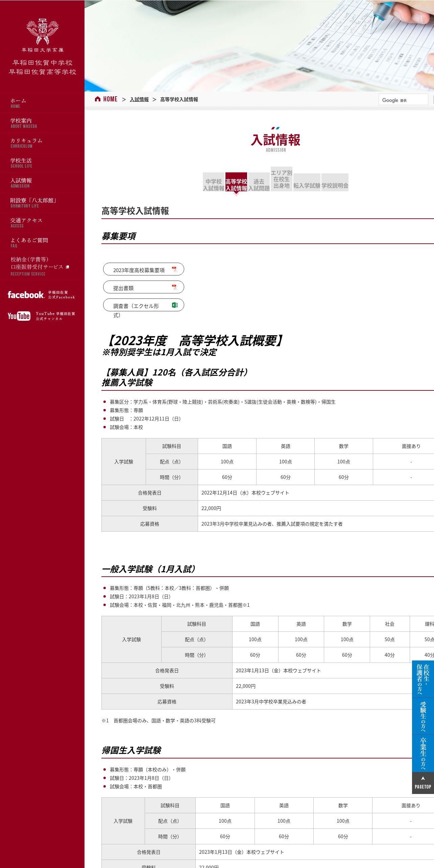Select 募集要項 section heading
Image resolution: width=434 pixels, height=868 pixels.
point(119,236)
